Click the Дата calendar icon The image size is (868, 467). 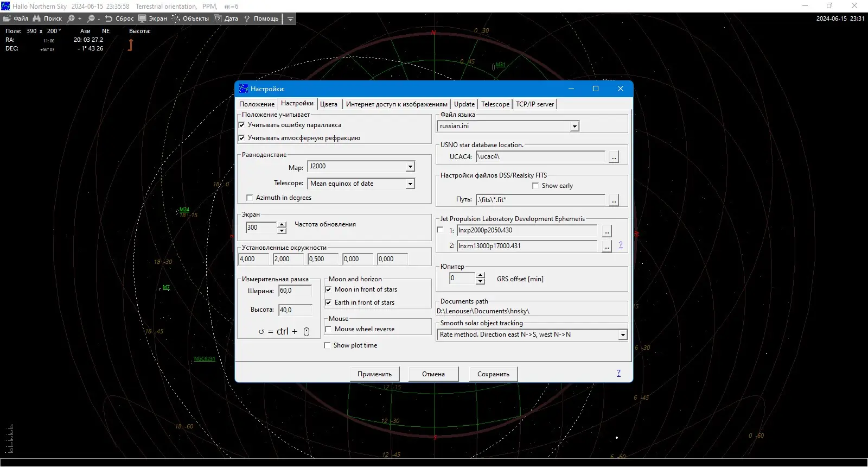[x=218, y=18]
